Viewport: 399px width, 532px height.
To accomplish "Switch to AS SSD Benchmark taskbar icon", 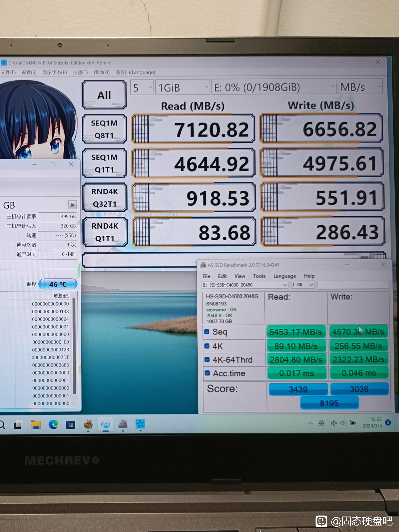I will tap(123, 424).
